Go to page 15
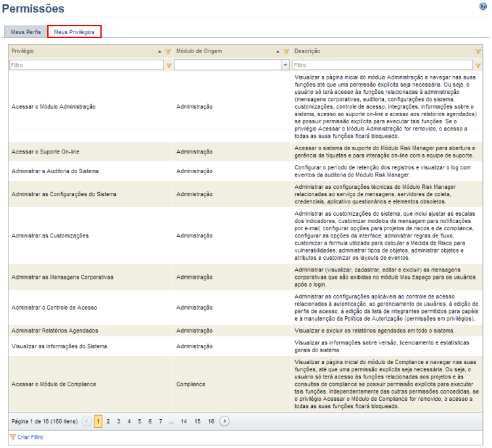 [x=197, y=421]
